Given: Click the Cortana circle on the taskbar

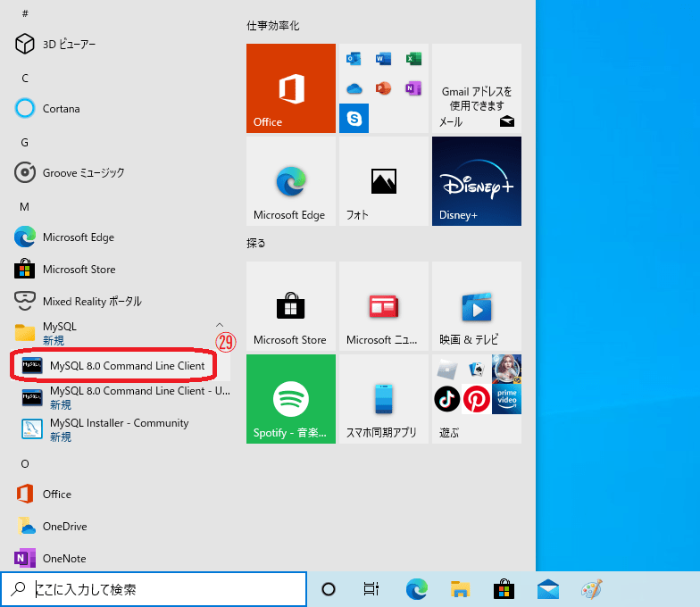Looking at the screenshot, I should [x=329, y=589].
